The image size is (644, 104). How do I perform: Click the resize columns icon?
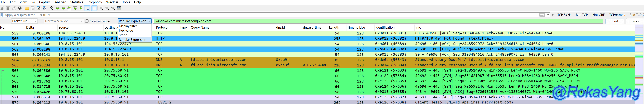(x=119, y=8)
